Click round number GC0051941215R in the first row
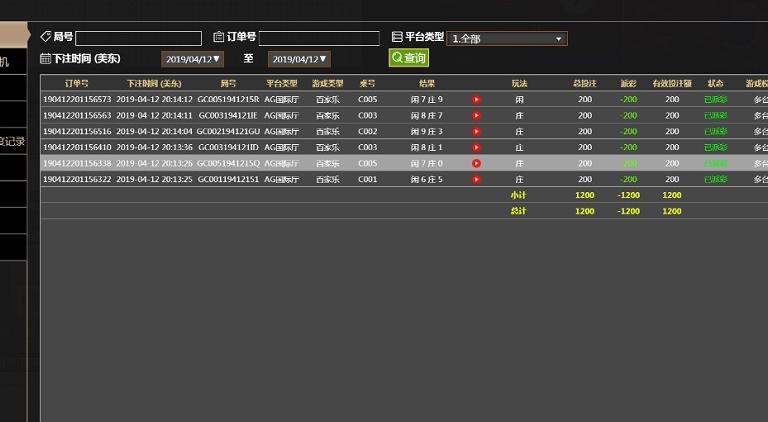The image size is (768, 422). pos(227,100)
